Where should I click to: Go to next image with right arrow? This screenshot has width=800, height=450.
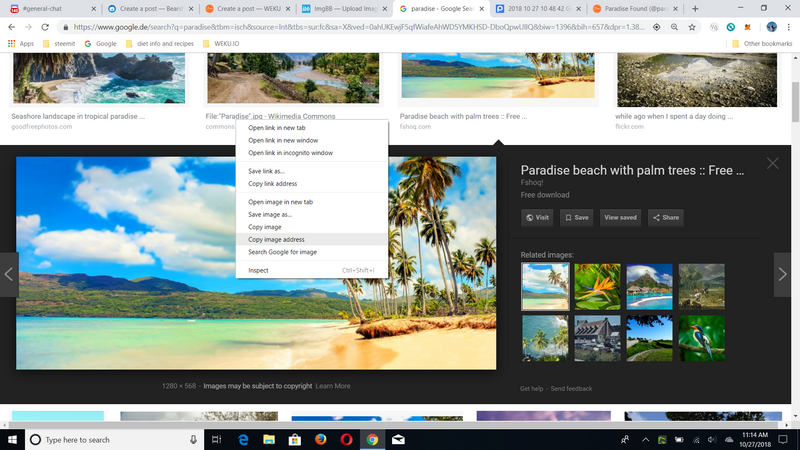coord(782,274)
